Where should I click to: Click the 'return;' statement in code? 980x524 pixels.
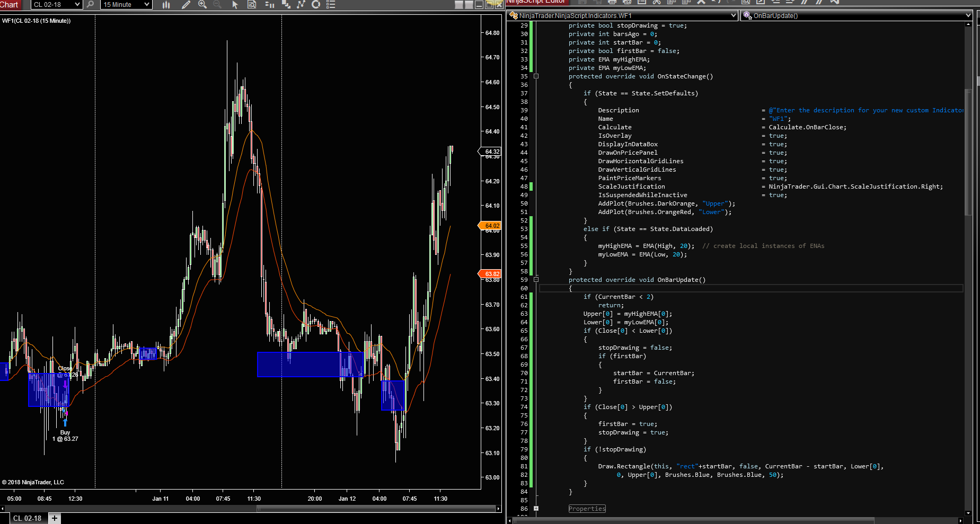[x=611, y=305]
